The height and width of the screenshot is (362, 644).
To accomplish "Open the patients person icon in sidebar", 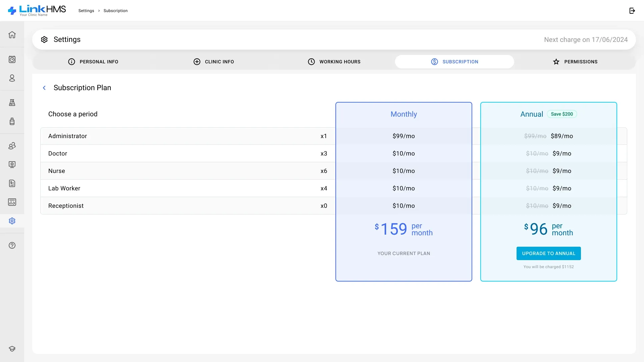I will coord(12,78).
